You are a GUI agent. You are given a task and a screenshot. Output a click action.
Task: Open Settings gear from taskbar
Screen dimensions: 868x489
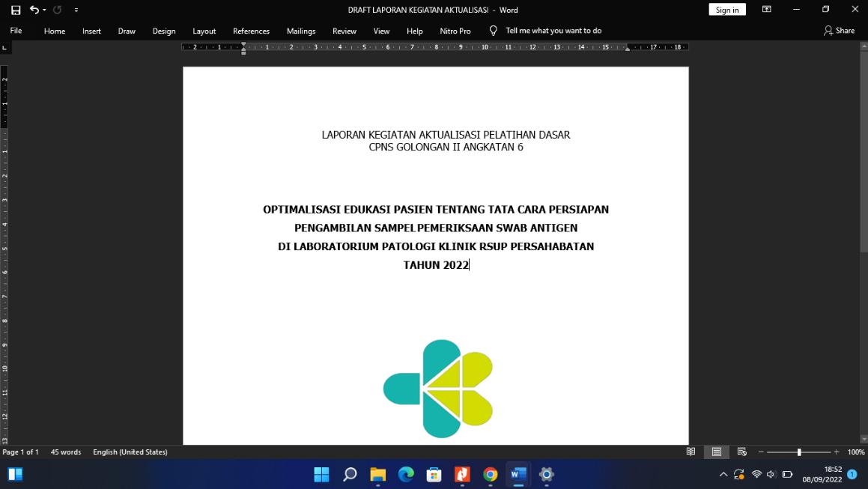[547, 475]
